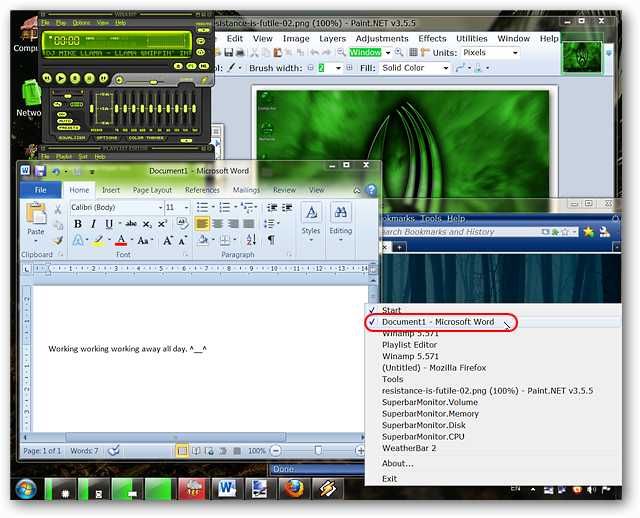Toggle (Untitled) - Mozilla Firefox menu entry
This screenshot has height=518, width=640.
[493, 367]
